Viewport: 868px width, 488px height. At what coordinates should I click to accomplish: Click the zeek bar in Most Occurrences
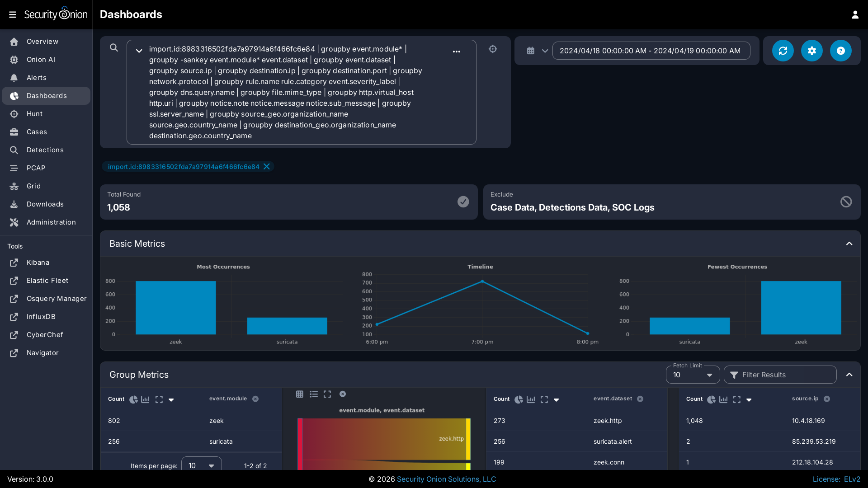coord(175,308)
